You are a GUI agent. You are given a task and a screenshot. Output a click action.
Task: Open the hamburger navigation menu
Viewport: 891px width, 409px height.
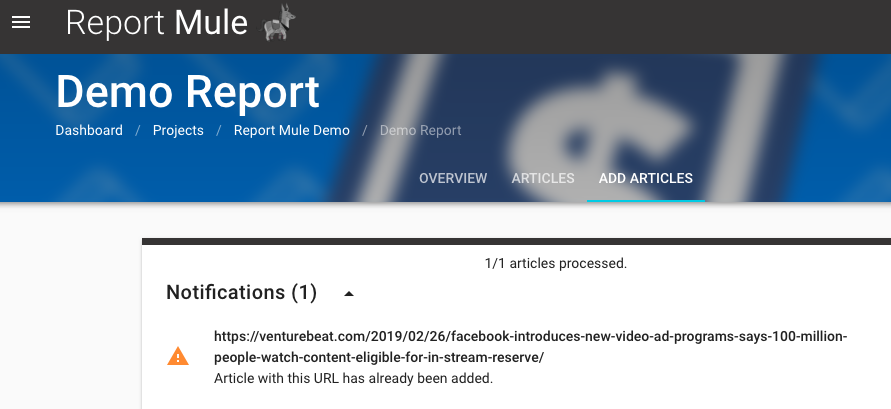21,22
